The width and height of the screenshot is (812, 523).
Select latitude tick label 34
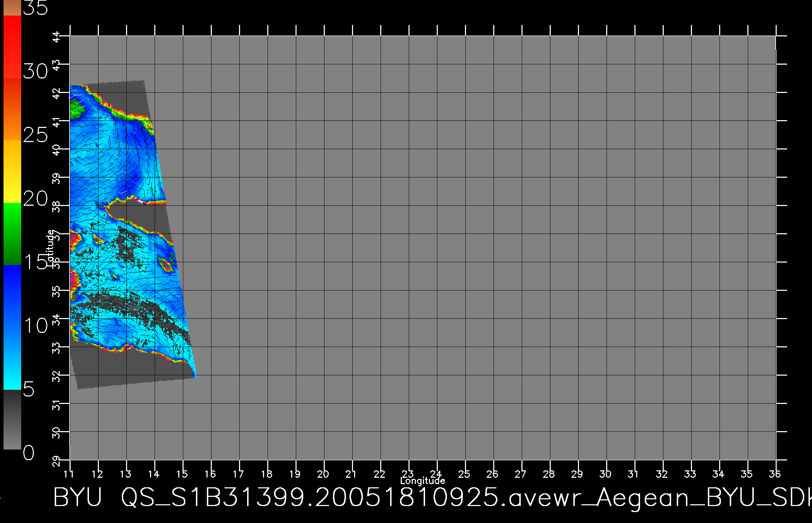pyautogui.click(x=56, y=320)
